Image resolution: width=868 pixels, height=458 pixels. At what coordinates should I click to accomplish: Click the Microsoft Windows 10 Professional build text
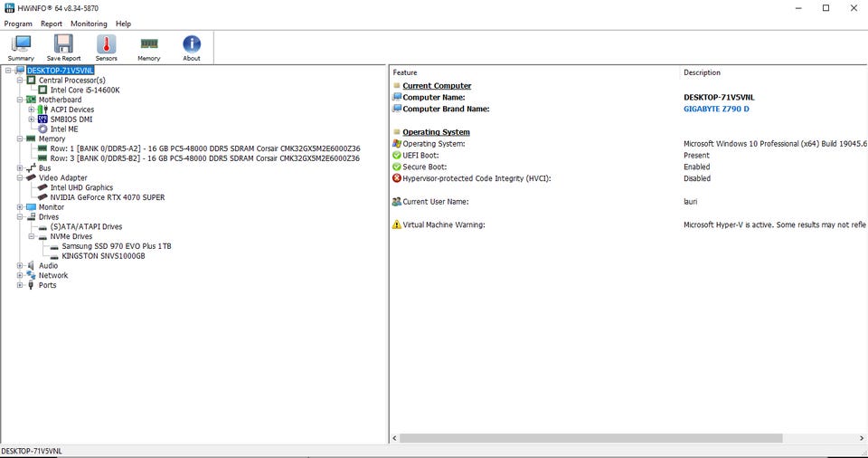(775, 144)
